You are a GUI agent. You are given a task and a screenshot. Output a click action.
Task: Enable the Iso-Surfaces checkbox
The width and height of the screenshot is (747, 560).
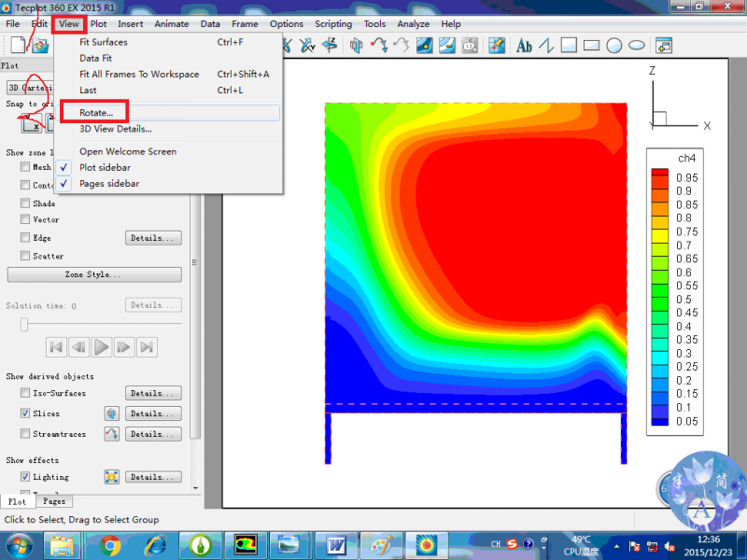point(25,392)
